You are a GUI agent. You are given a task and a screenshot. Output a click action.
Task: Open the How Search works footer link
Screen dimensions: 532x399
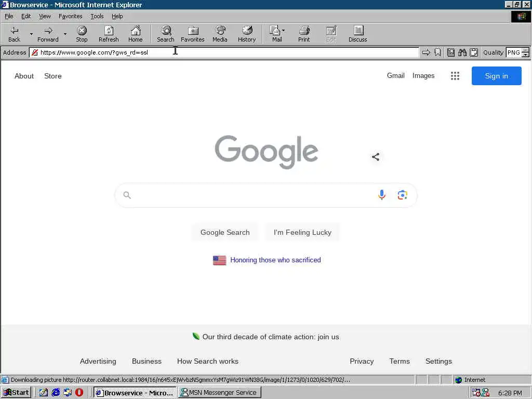tap(208, 362)
